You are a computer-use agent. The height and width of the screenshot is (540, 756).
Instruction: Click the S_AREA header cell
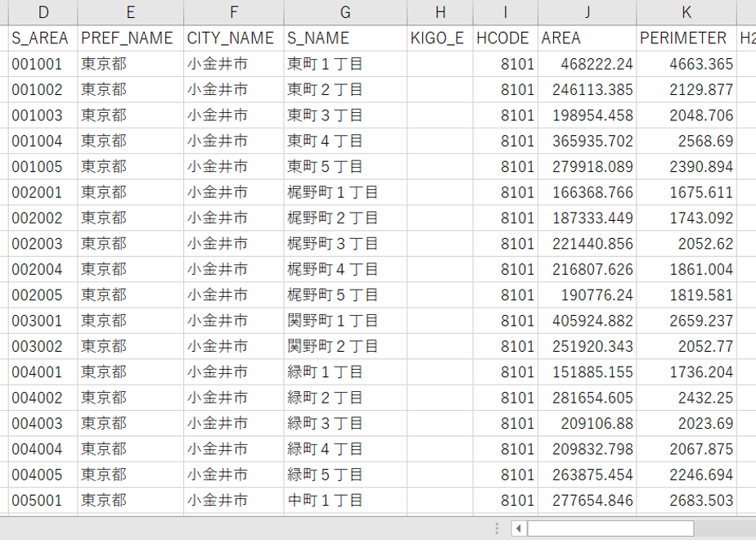click(x=43, y=38)
